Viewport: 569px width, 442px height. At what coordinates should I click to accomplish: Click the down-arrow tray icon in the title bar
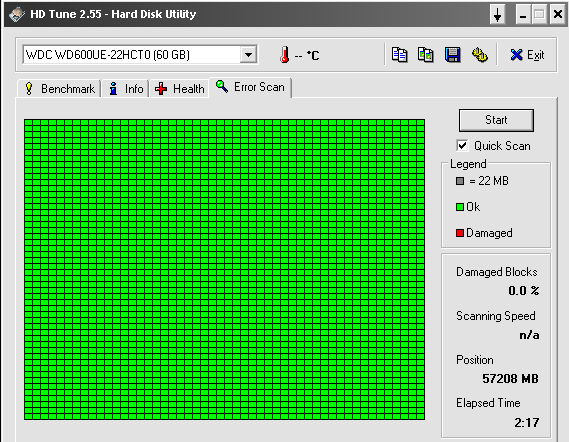(x=498, y=15)
